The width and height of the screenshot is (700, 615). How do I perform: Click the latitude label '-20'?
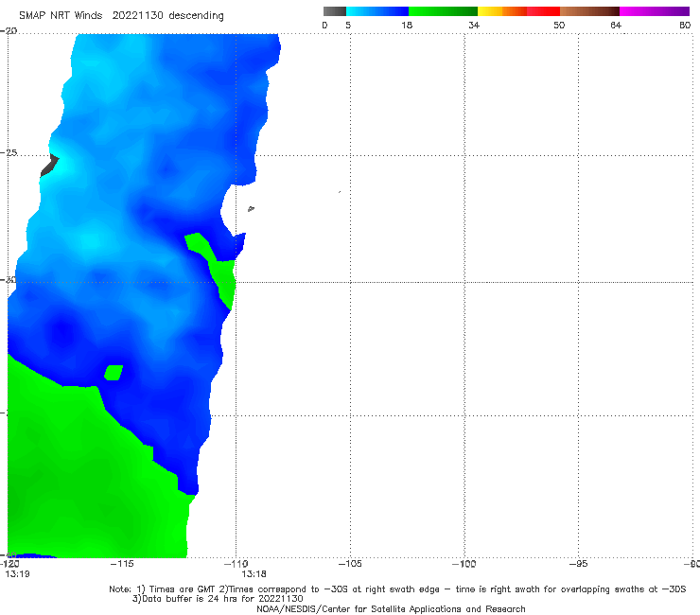click(x=9, y=31)
